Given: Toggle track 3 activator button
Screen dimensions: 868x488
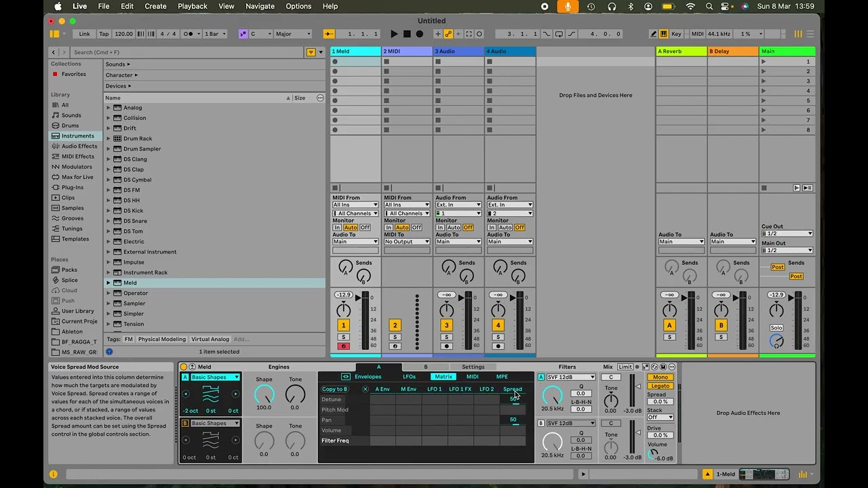Looking at the screenshot, I should click(446, 325).
